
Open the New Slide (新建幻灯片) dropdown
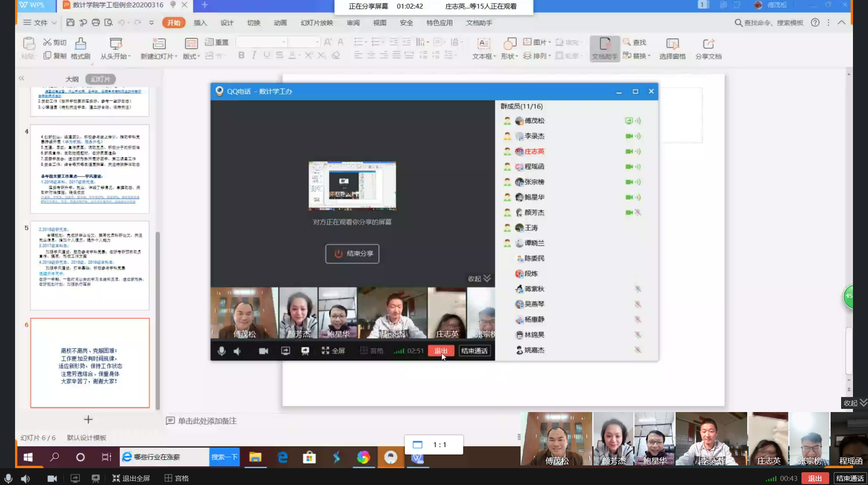tap(159, 56)
